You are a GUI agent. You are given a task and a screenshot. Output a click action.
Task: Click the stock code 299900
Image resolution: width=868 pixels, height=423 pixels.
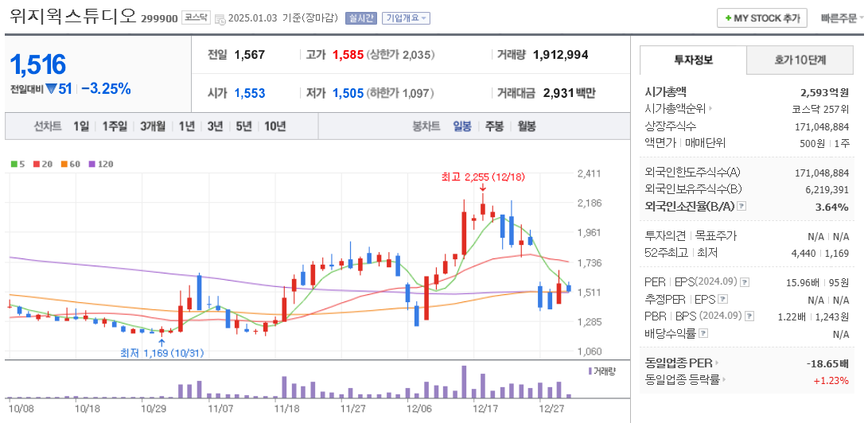click(x=159, y=19)
